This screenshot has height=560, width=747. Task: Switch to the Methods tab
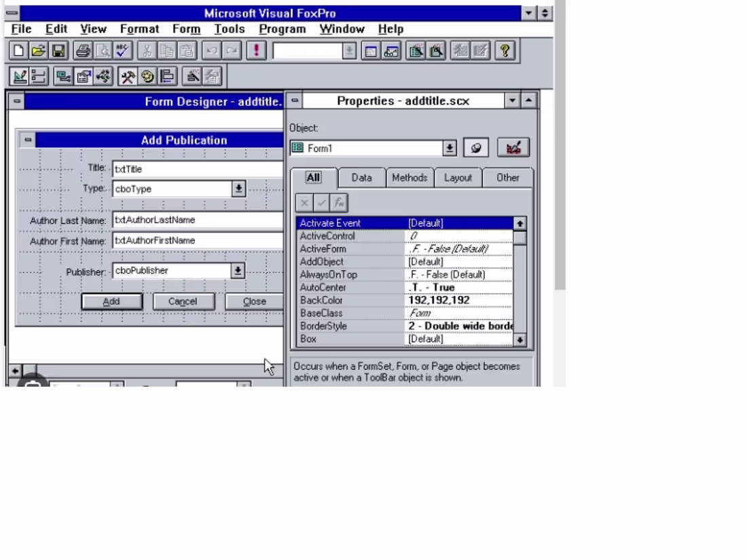tap(409, 177)
